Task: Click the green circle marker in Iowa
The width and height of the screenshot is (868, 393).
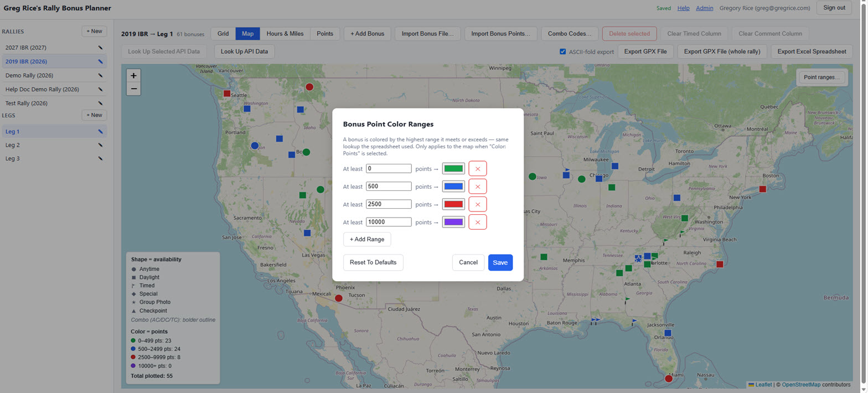Action: tap(532, 177)
